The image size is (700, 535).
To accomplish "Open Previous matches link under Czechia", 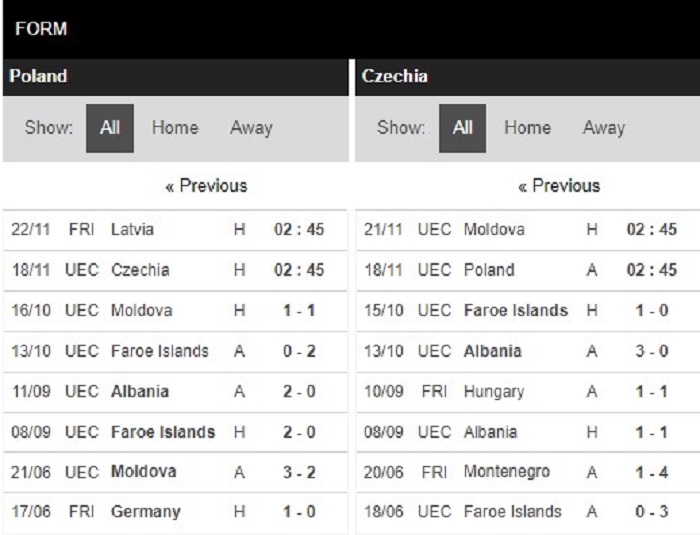I will pyautogui.click(x=559, y=186).
